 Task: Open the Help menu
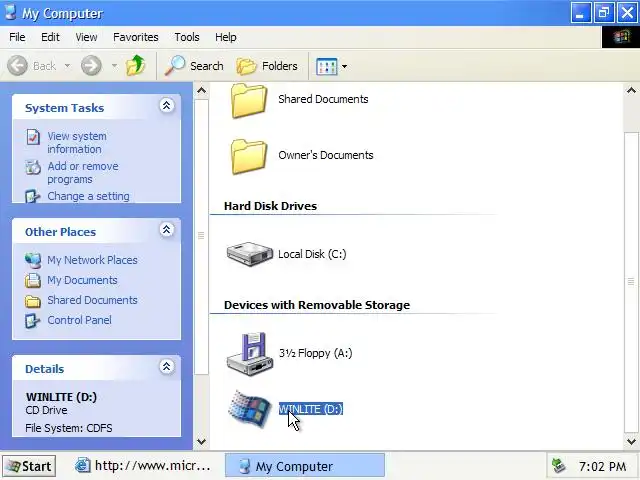point(226,37)
